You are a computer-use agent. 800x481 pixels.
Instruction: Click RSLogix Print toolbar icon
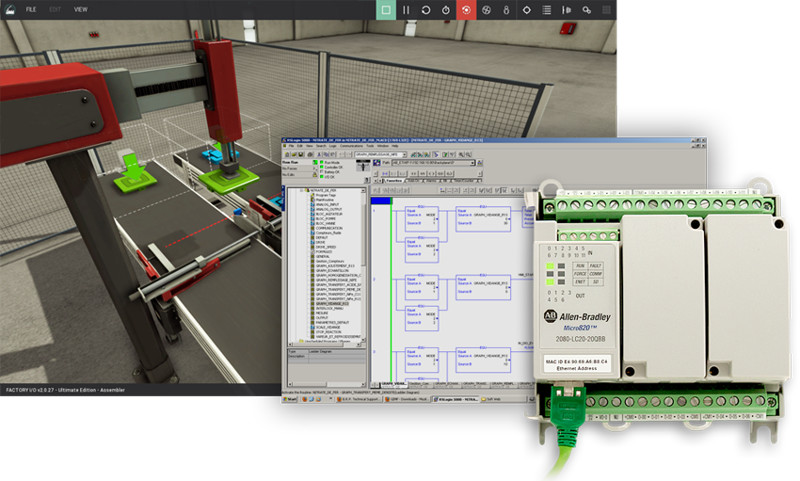pyautogui.click(x=310, y=154)
